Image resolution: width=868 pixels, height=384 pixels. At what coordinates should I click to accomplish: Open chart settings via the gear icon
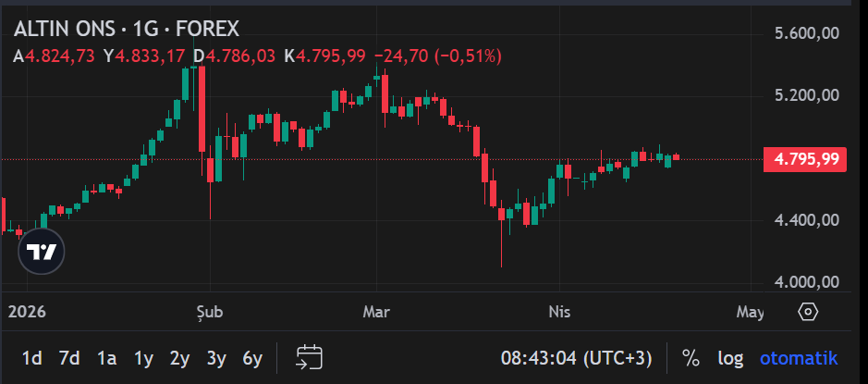808,312
